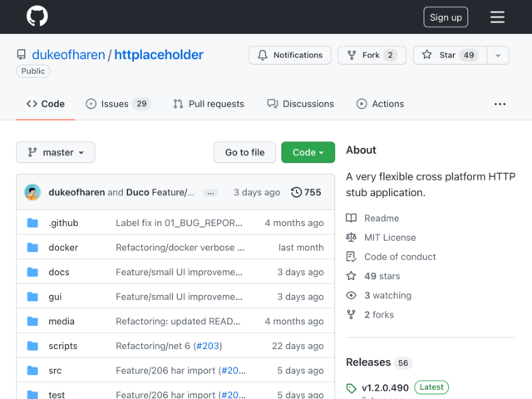This screenshot has height=399, width=532.
Task: Open commit 'Refactoring/docker verbose ...'
Action: [180, 248]
